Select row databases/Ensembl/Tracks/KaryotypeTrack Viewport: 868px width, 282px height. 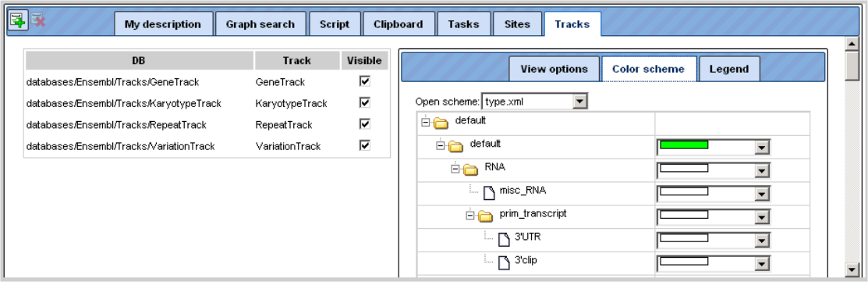207,103
